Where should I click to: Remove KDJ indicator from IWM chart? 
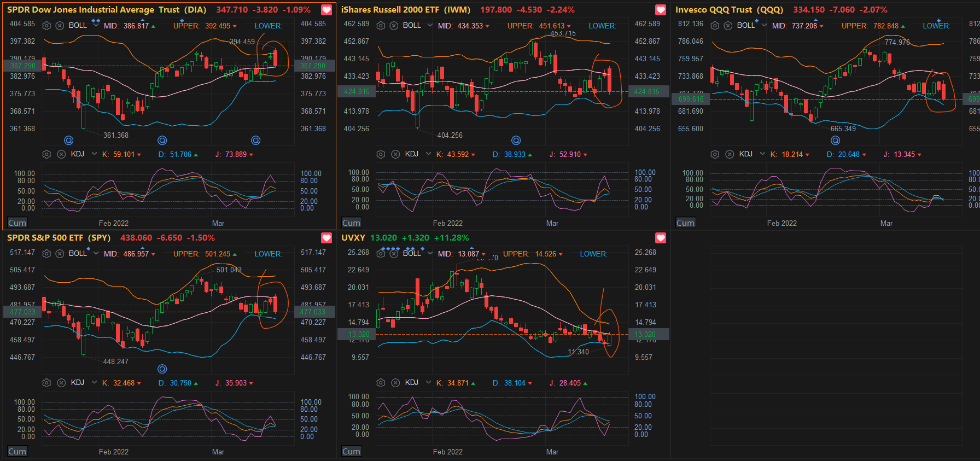point(396,154)
